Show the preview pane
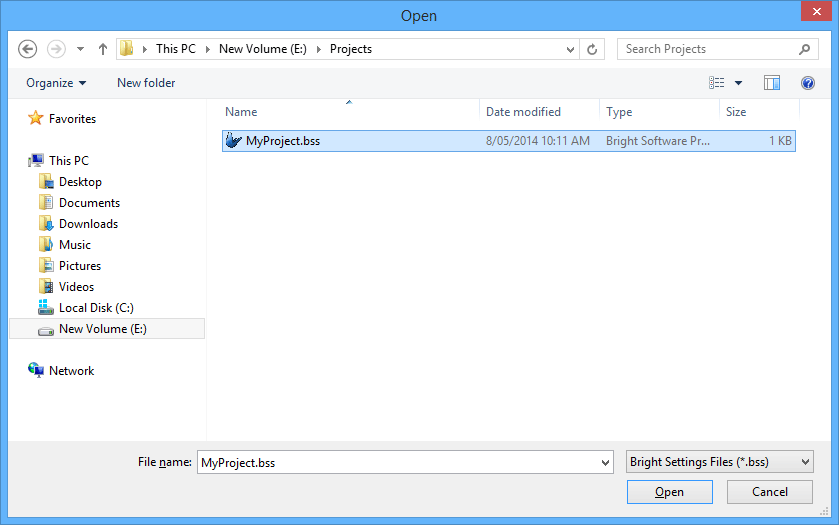 coord(771,83)
